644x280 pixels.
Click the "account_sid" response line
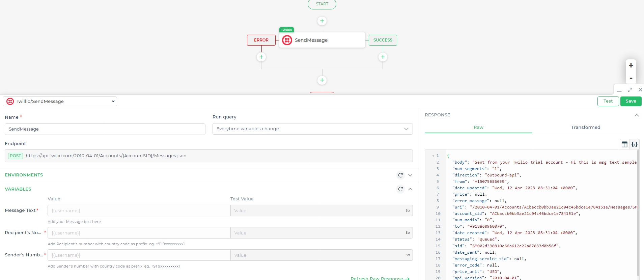click(x=516, y=214)
